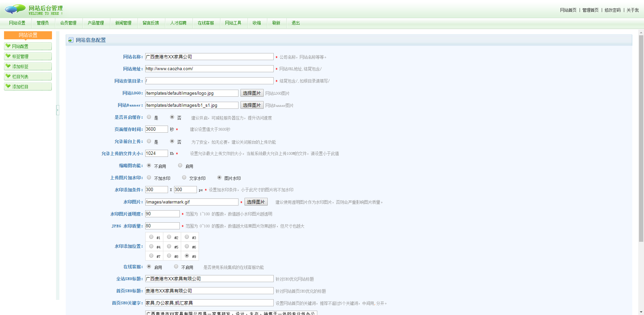Image resolution: width=644 pixels, height=315 pixels.
Task: Open 标签管理 in the sidebar
Action: pos(28,56)
